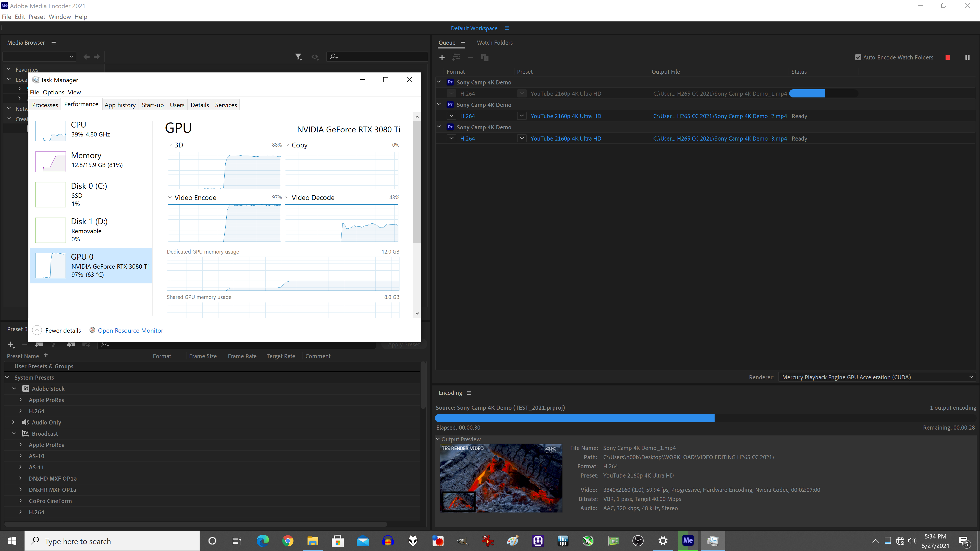This screenshot has height=551, width=980.
Task: Click Media Encoder icon in the taskbar
Action: (688, 541)
